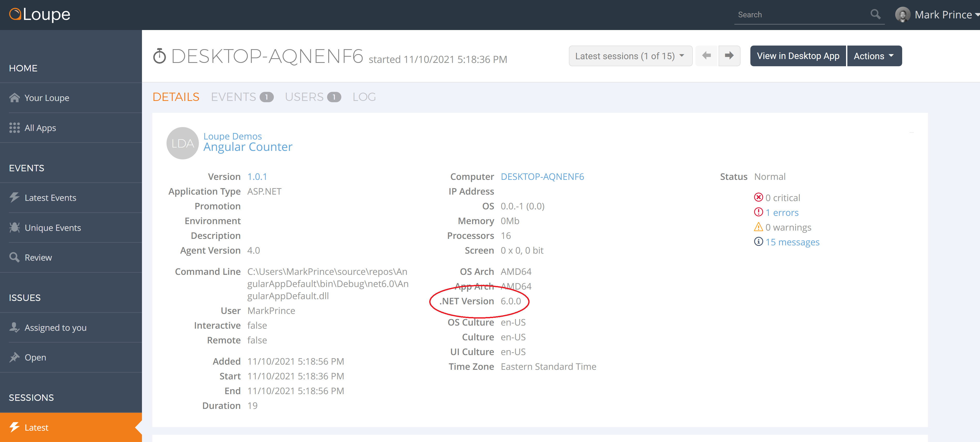Click the DESKTOP-AQNENF6 page heading
The height and width of the screenshot is (442, 980).
(x=267, y=56)
